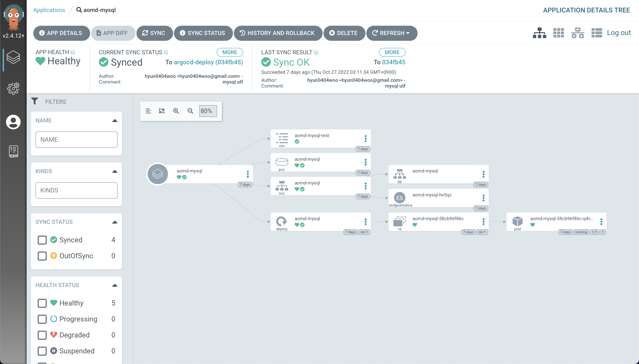Click the fit-to-screen icon in graph toolbar
This screenshot has height=364, width=639.
point(162,111)
